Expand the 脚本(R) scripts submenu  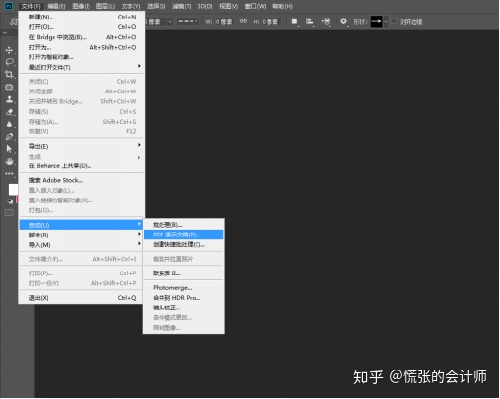pyautogui.click(x=82, y=235)
